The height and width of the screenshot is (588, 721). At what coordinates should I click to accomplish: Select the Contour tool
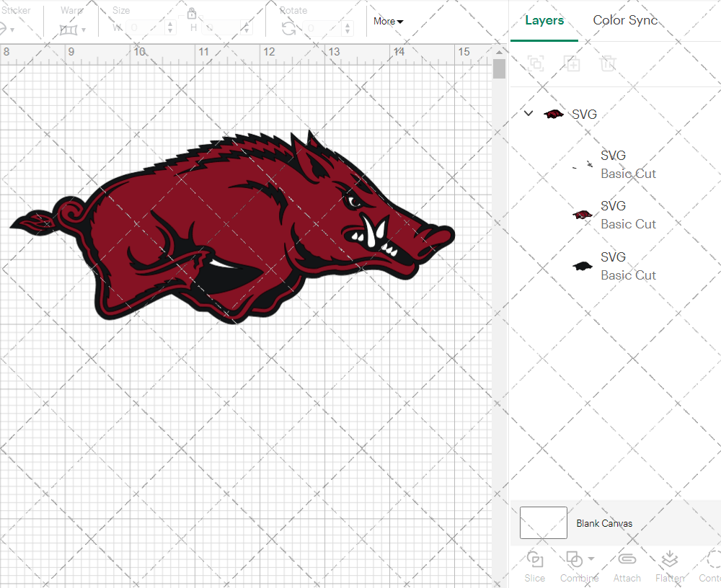712,566
